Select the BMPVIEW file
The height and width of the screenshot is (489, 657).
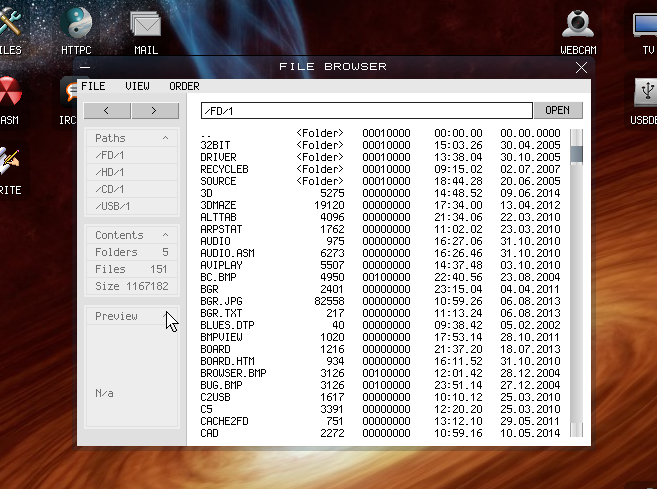[x=380, y=337]
